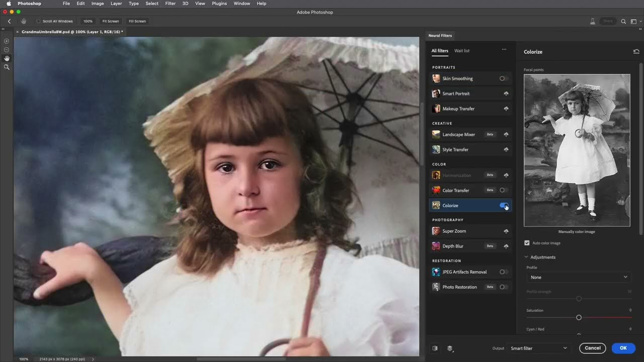Switch to the Wait list tab
644x362 pixels.
(x=461, y=51)
